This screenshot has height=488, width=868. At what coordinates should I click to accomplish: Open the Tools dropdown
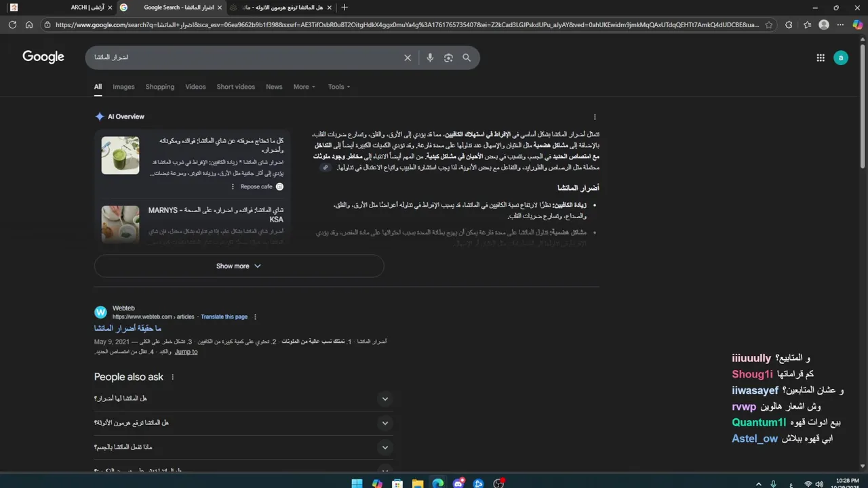point(339,87)
